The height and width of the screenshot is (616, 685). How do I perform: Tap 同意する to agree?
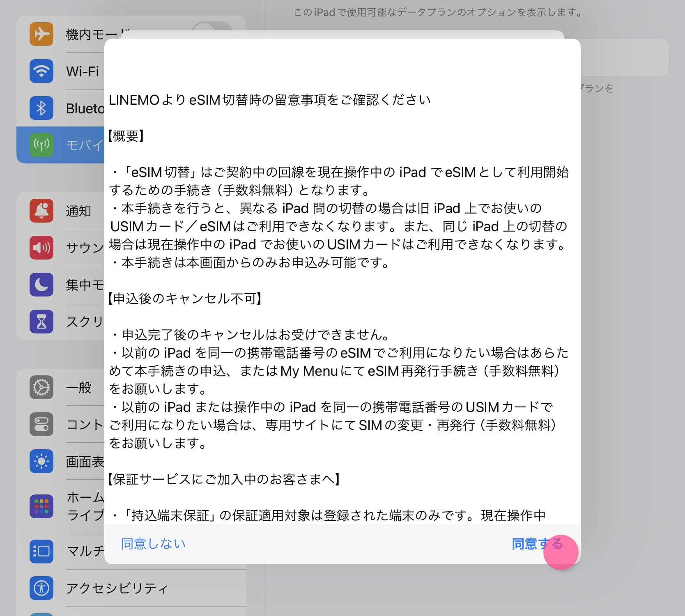(x=537, y=544)
